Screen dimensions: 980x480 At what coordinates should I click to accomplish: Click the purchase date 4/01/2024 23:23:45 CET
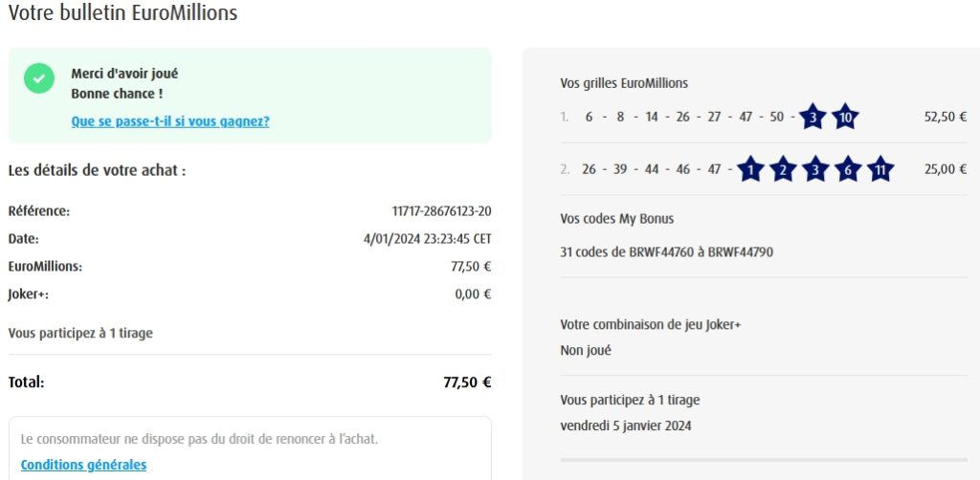pos(427,239)
